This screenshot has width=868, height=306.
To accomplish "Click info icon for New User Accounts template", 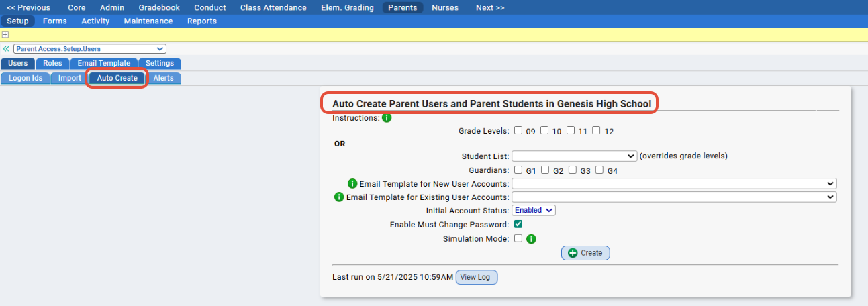I will pos(352,183).
